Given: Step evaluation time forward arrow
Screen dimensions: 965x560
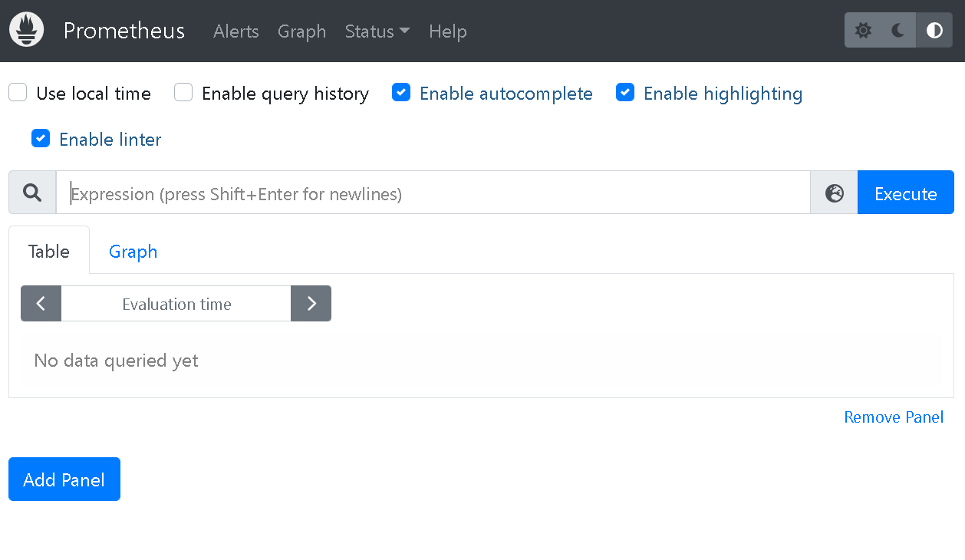Looking at the screenshot, I should (311, 304).
